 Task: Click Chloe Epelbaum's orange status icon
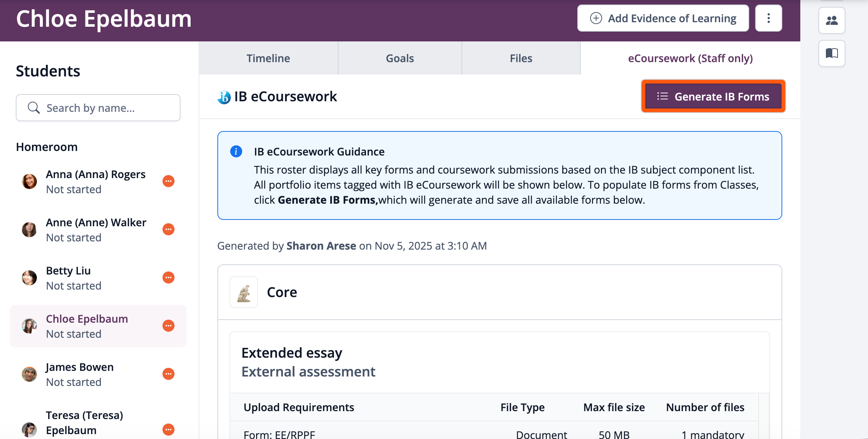pyautogui.click(x=168, y=326)
